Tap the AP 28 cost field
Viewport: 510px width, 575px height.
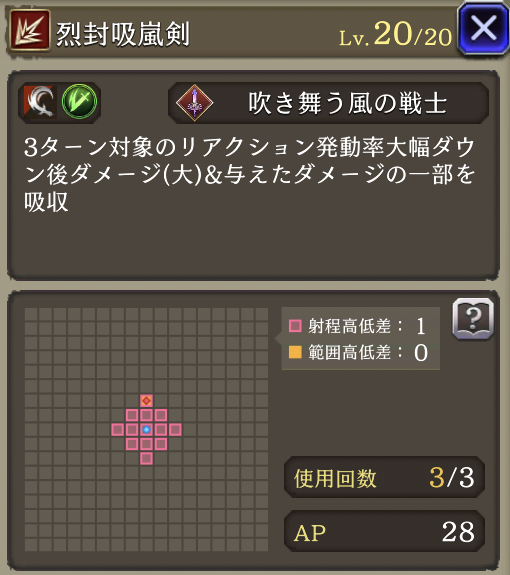384,531
